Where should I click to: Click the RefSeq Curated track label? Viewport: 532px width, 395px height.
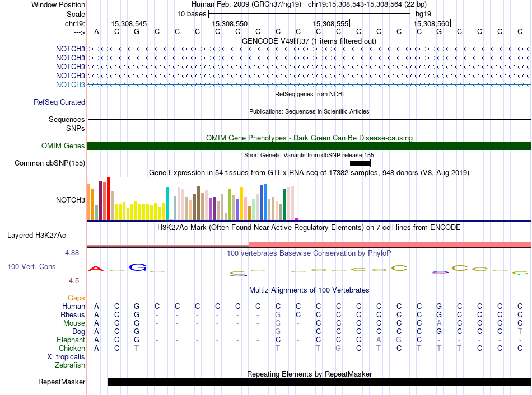[x=59, y=102]
